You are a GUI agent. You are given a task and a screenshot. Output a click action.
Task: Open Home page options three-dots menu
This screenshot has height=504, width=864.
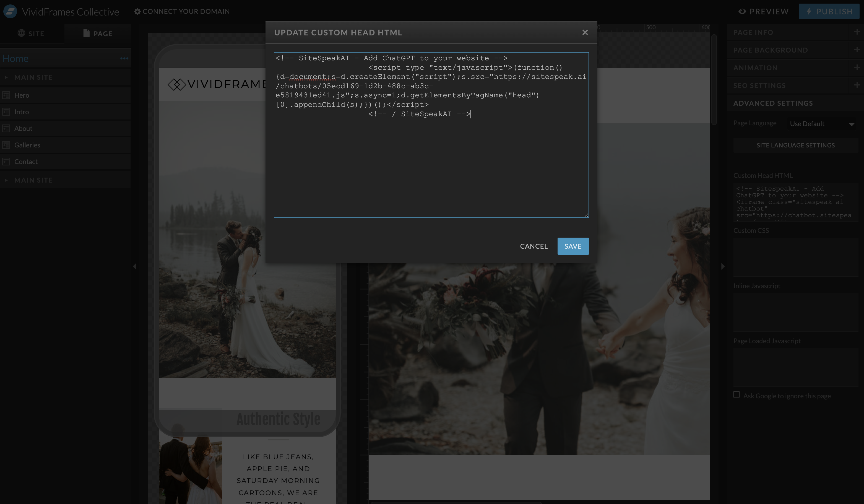click(x=124, y=59)
